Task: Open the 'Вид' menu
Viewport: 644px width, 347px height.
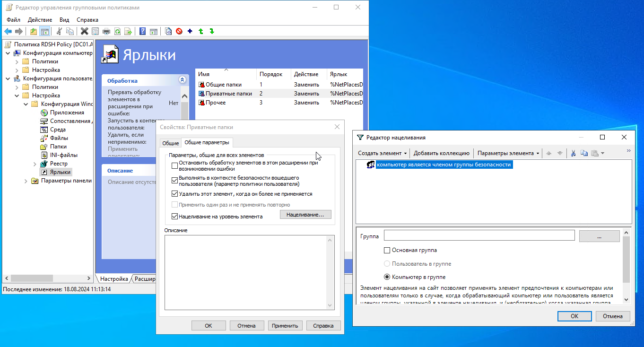Action: [x=64, y=20]
